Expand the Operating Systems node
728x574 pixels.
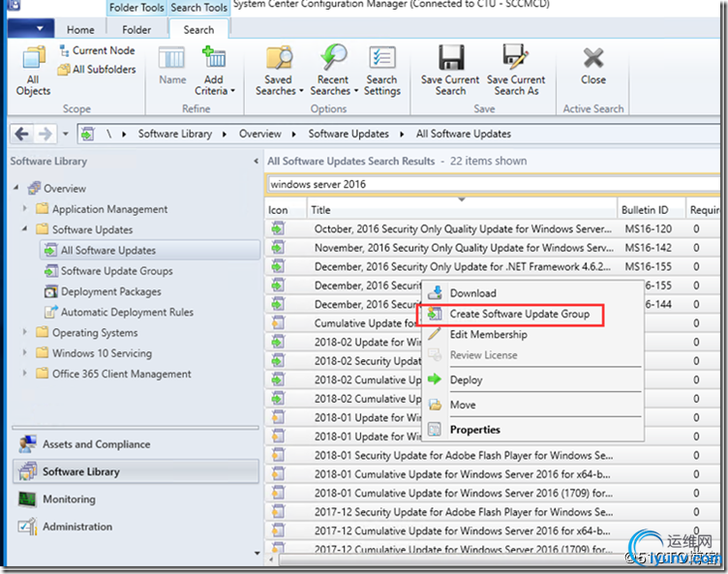click(25, 332)
